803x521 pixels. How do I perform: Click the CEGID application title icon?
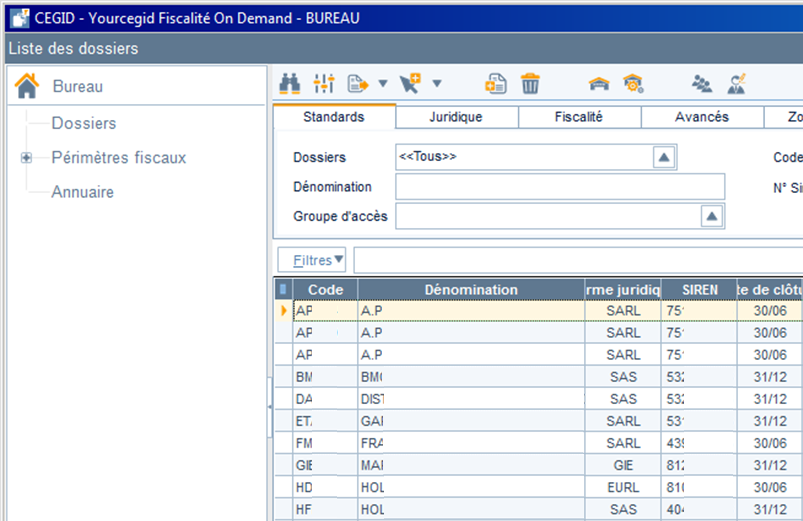coord(20,18)
